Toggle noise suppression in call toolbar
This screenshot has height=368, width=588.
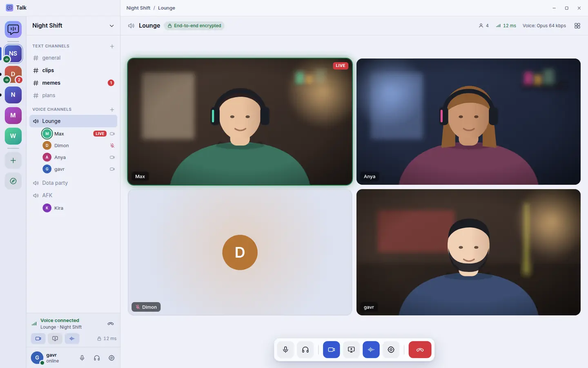pos(371,350)
